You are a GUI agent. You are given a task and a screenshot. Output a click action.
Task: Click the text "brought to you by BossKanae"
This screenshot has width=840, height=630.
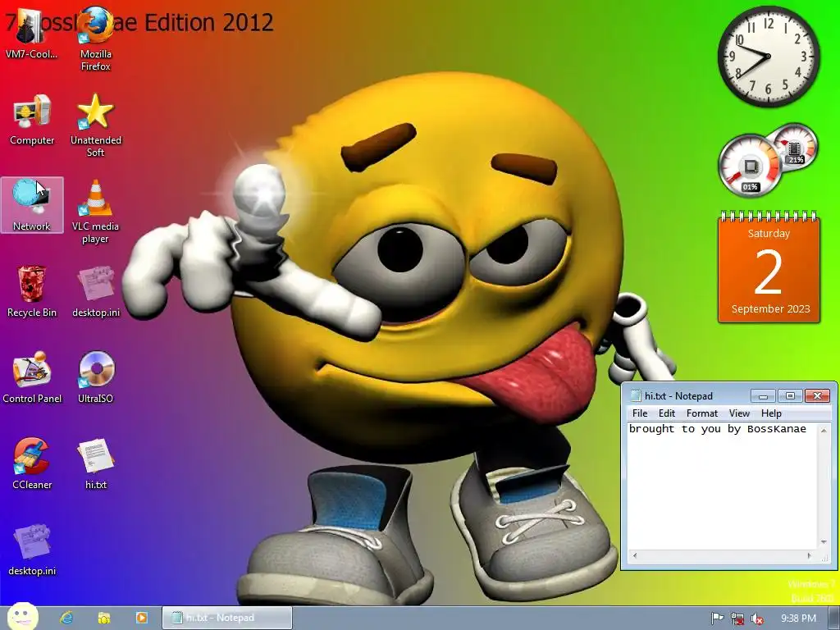[x=717, y=428]
